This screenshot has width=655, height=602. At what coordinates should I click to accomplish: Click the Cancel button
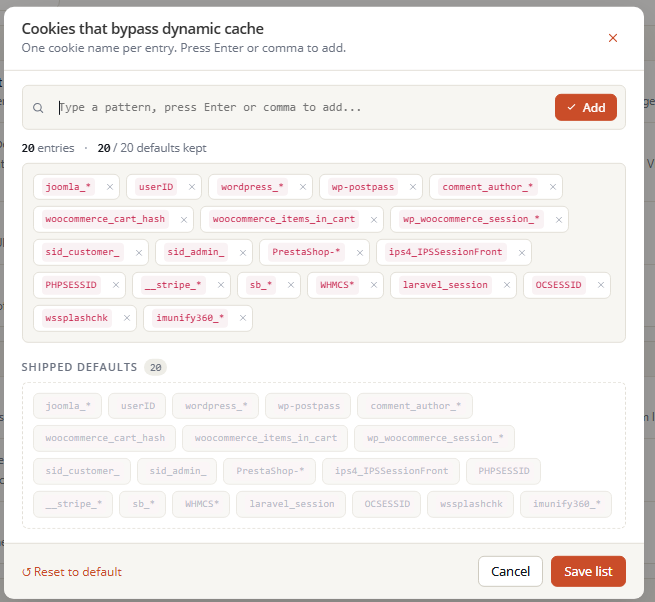510,571
